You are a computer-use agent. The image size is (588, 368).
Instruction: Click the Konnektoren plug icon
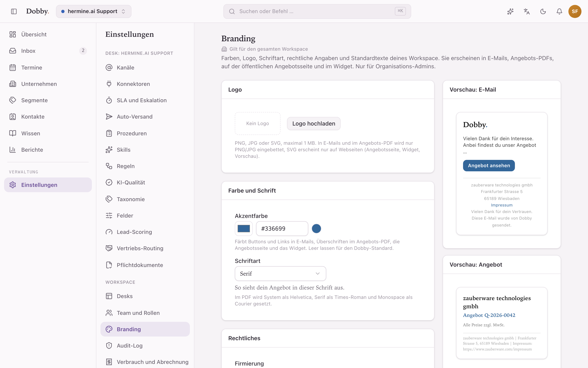pos(109,84)
